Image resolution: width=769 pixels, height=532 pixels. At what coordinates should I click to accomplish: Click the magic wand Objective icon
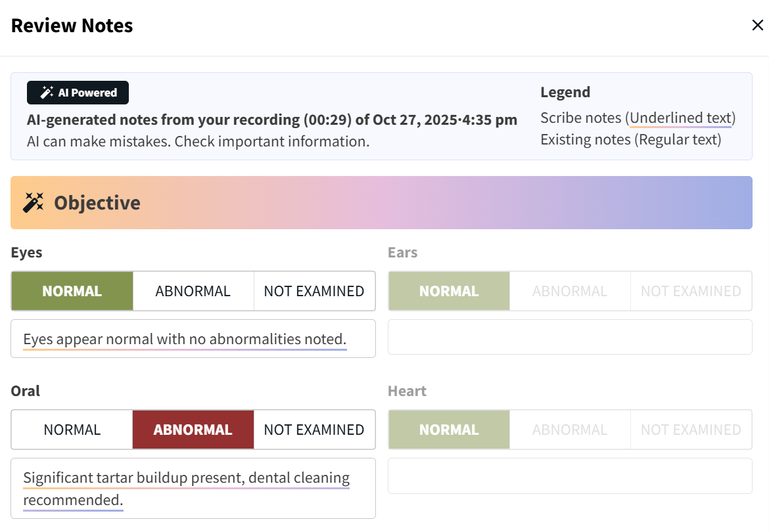pyautogui.click(x=33, y=202)
